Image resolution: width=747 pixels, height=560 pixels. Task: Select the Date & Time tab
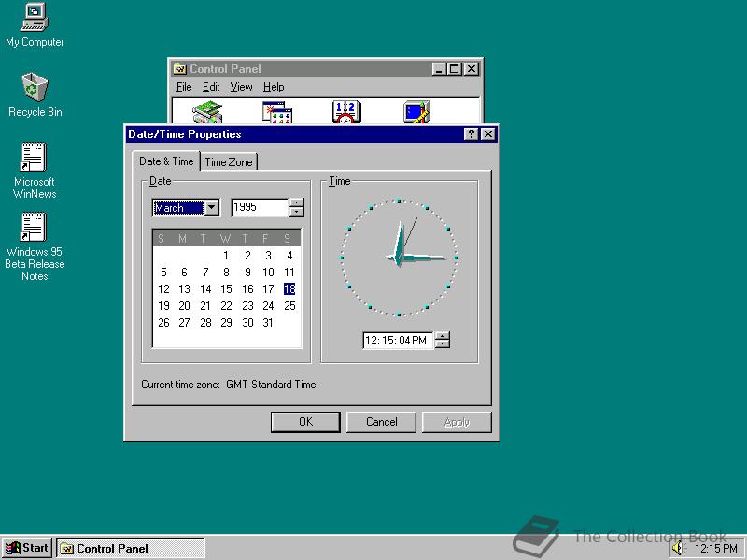(166, 161)
